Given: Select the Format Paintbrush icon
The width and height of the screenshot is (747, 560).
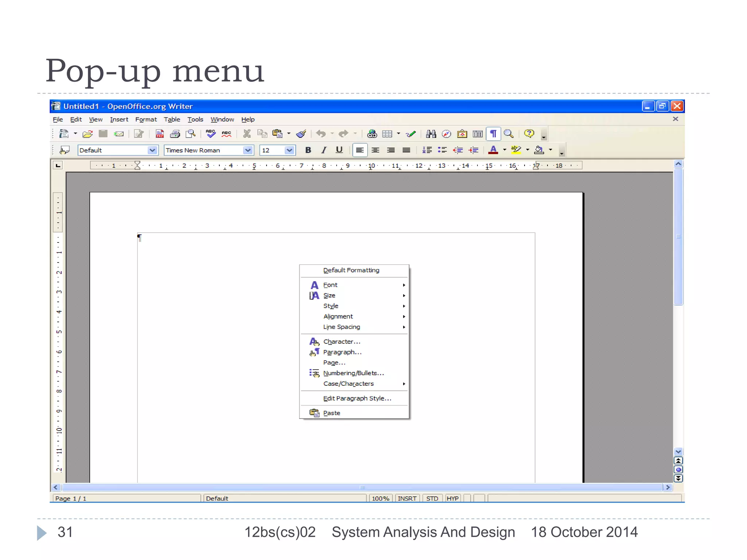Looking at the screenshot, I should pyautogui.click(x=301, y=134).
